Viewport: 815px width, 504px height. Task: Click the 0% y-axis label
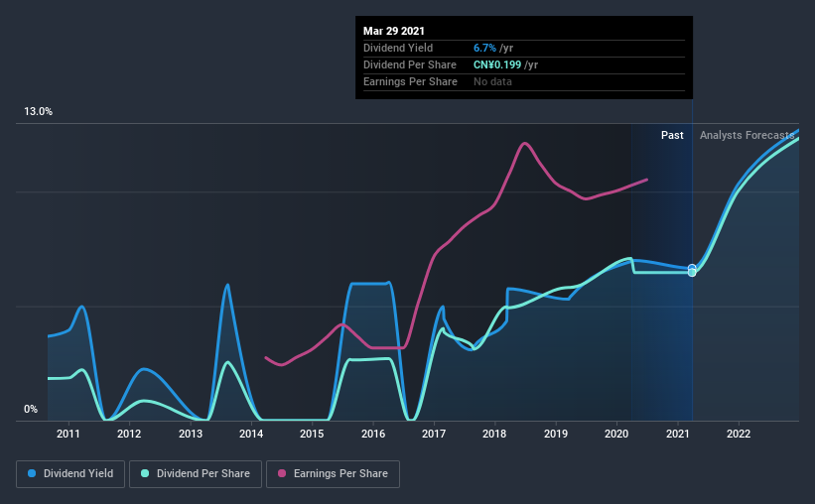[31, 410]
